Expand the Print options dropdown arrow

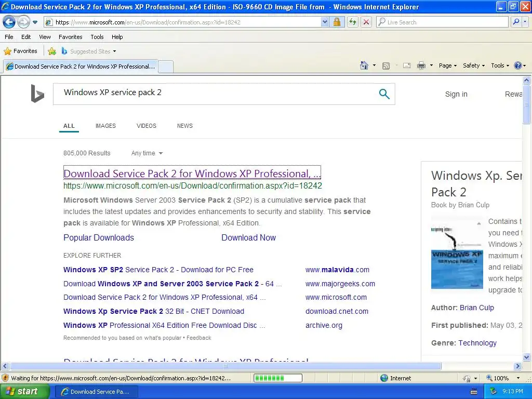[x=431, y=65]
